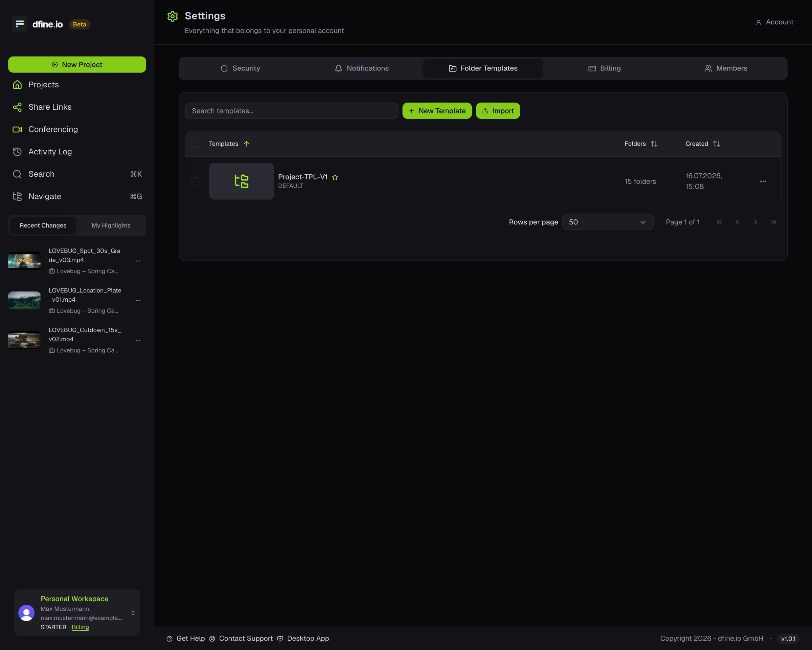The image size is (812, 650).
Task: Click the New Project button
Action: (77, 64)
